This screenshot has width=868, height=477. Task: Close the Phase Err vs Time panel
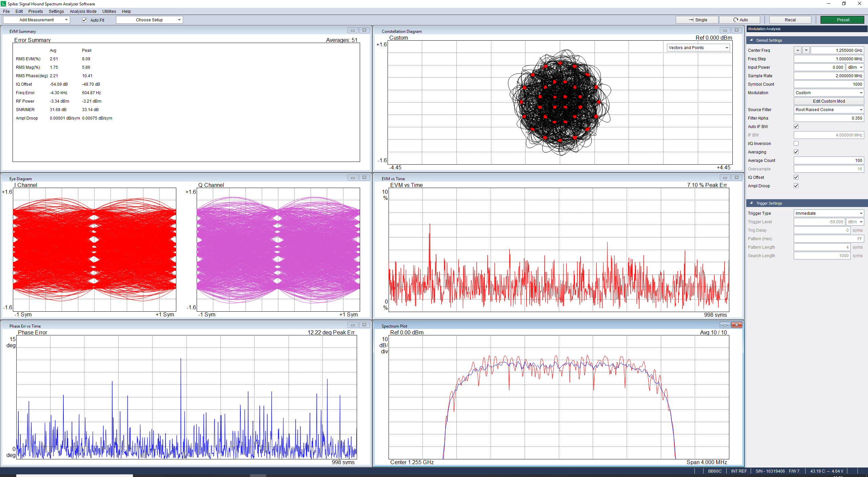click(364, 325)
